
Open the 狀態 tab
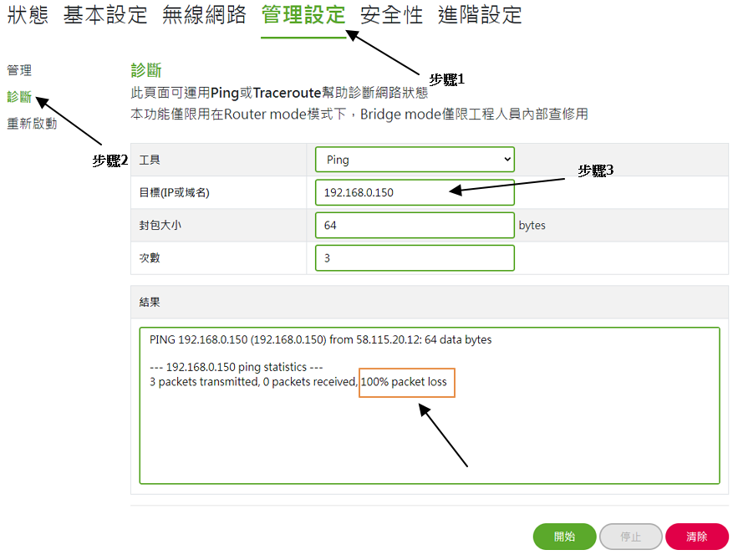pyautogui.click(x=28, y=15)
